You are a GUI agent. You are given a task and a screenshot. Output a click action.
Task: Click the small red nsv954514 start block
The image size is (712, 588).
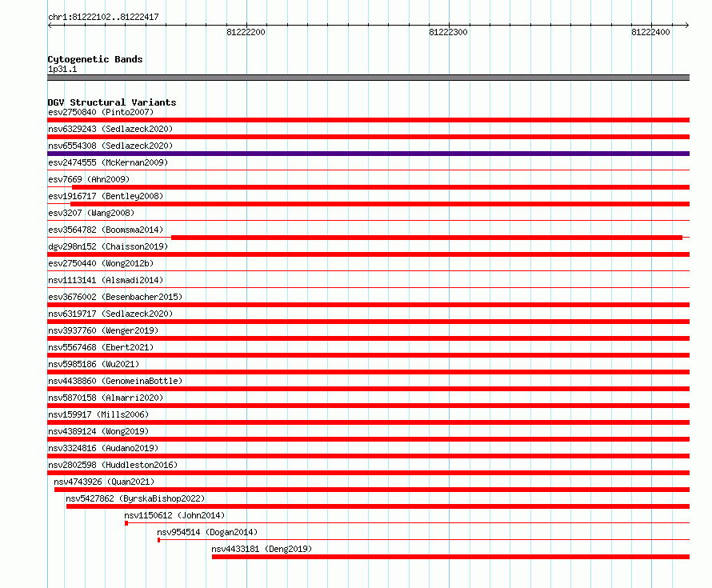(158, 540)
